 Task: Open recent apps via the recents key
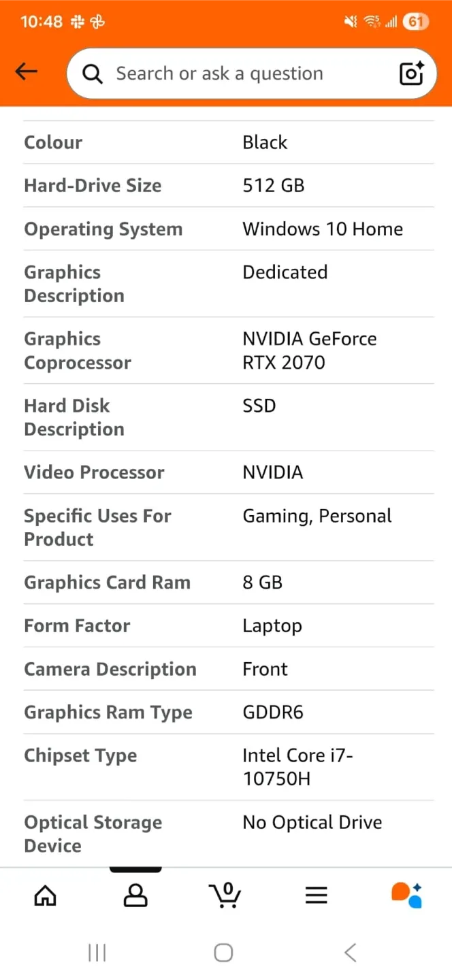click(97, 952)
